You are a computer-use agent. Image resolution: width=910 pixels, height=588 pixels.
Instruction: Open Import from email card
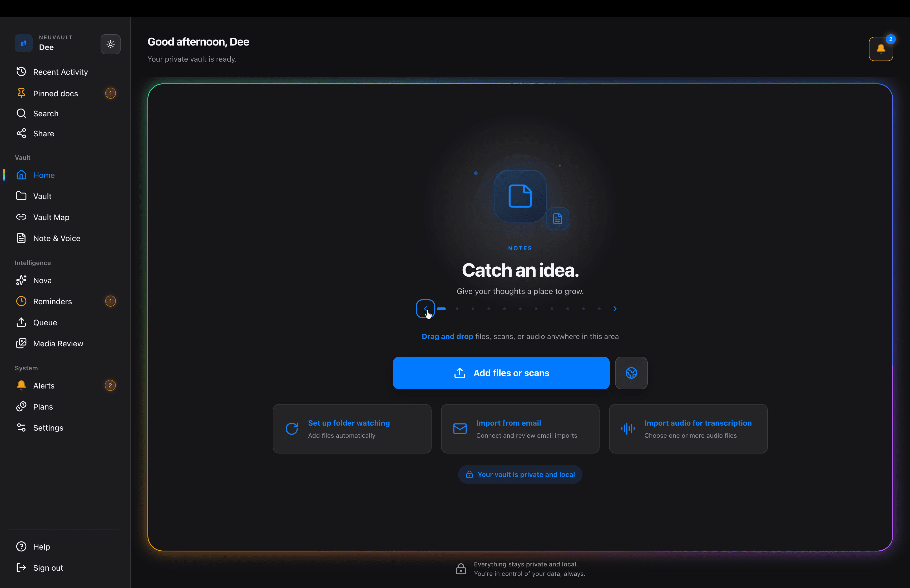[520, 429]
